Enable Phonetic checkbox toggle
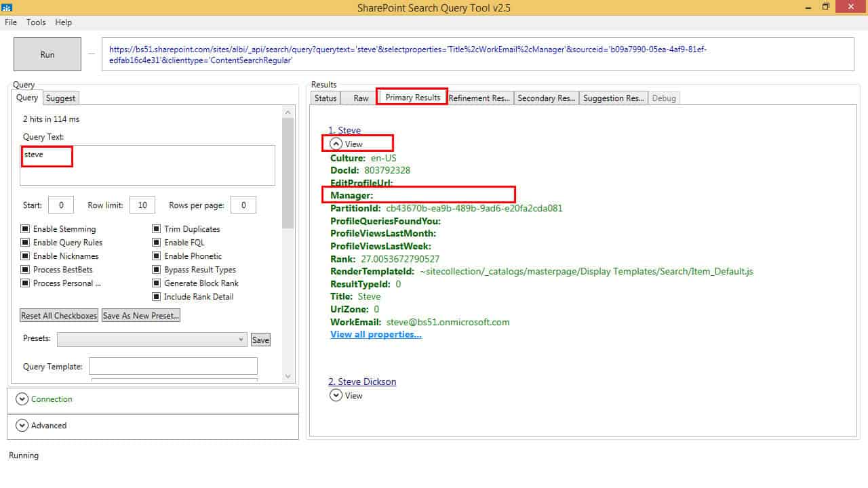 tap(157, 256)
